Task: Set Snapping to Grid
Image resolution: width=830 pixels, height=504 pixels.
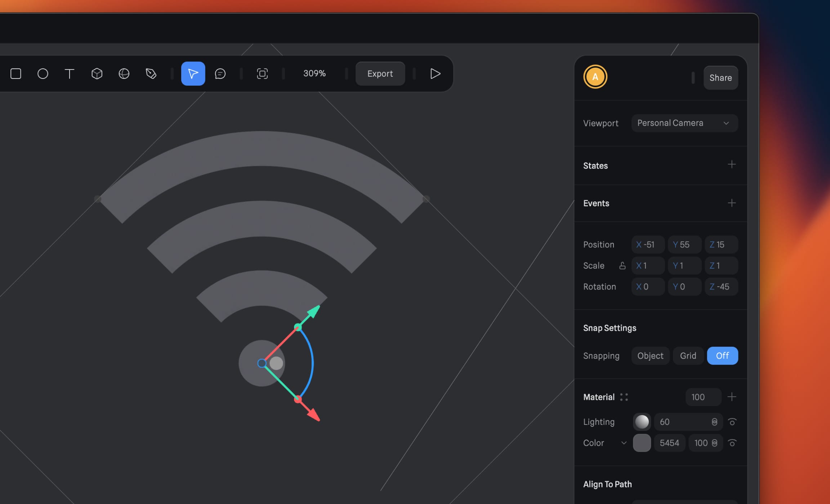Action: [x=688, y=356]
